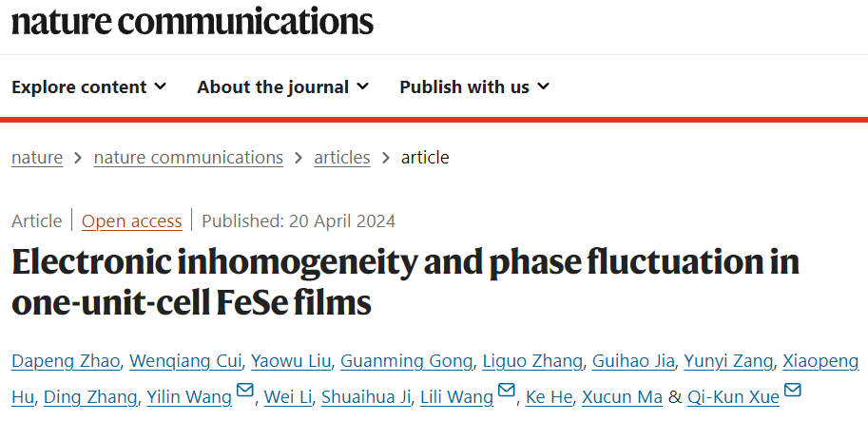Open author Dapeng Zhao's details
Image resolution: width=868 pixels, height=421 pixels.
pos(66,362)
